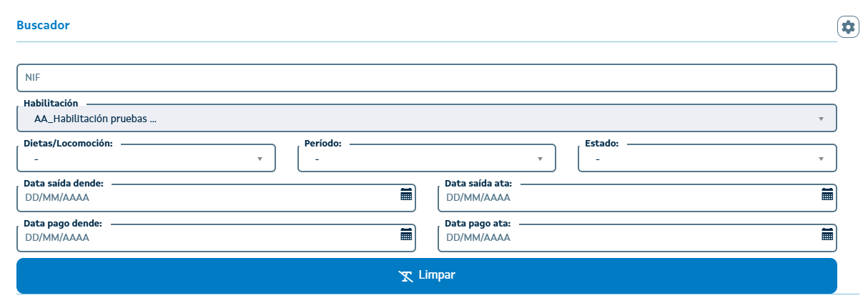Screen dimensions: 868x298
Task: Click the selected AA_Habilitación pruebas value
Action: pyautogui.click(x=95, y=119)
